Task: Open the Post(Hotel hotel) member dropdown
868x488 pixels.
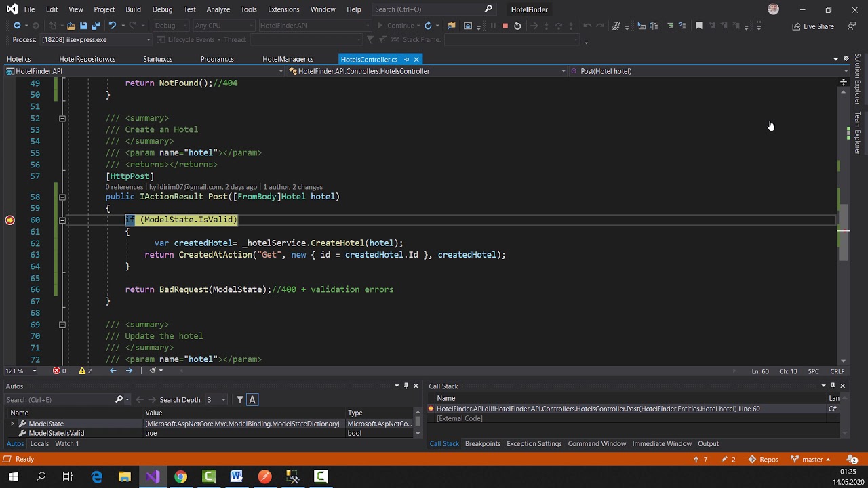Action: click(x=710, y=71)
